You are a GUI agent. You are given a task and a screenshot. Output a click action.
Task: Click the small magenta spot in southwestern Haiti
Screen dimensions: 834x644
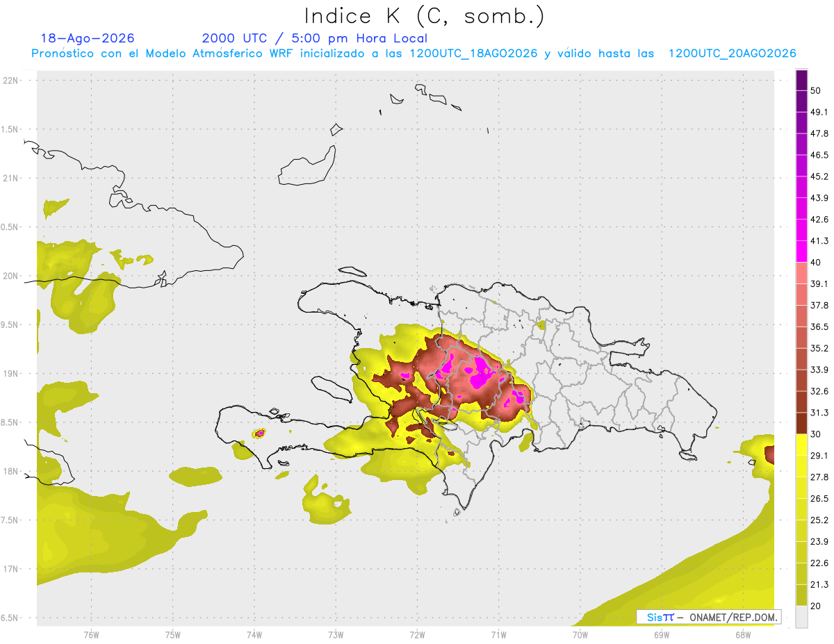260,433
